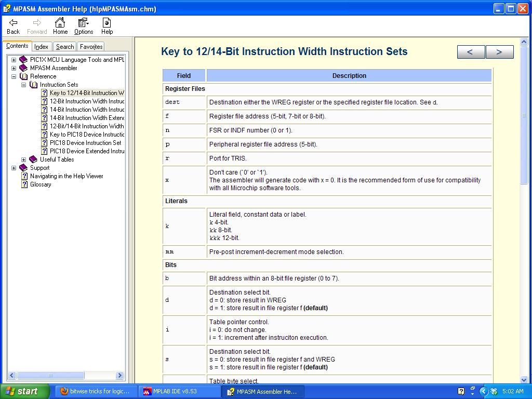Collapse the Reference tree node
532x399 pixels.
click(x=14, y=76)
